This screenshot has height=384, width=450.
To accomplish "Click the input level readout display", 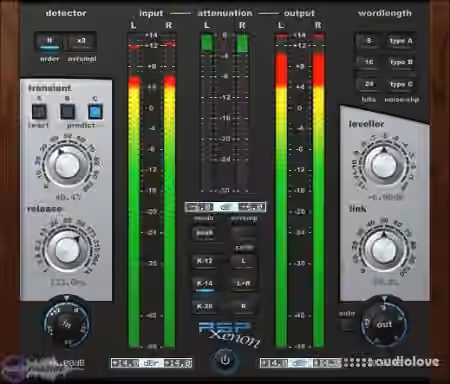I will pyautogui.click(x=152, y=363).
